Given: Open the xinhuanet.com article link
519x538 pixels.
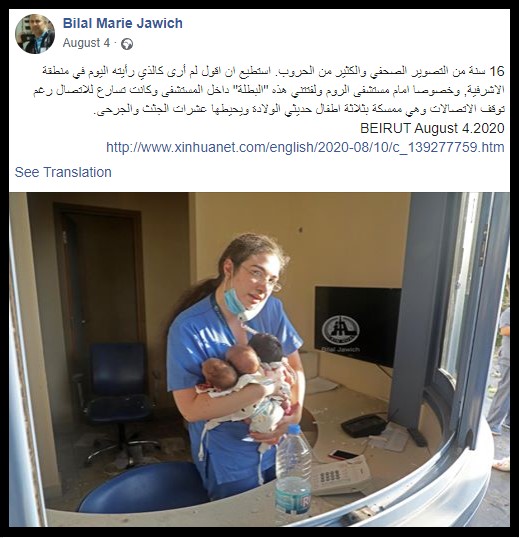Looking at the screenshot, I should pos(305,147).
